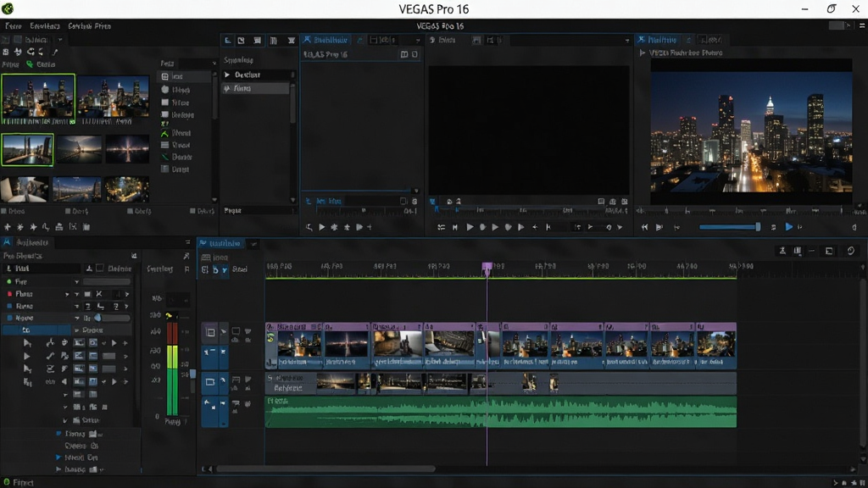Expand the triangle beside the right preview title

[x=643, y=53]
